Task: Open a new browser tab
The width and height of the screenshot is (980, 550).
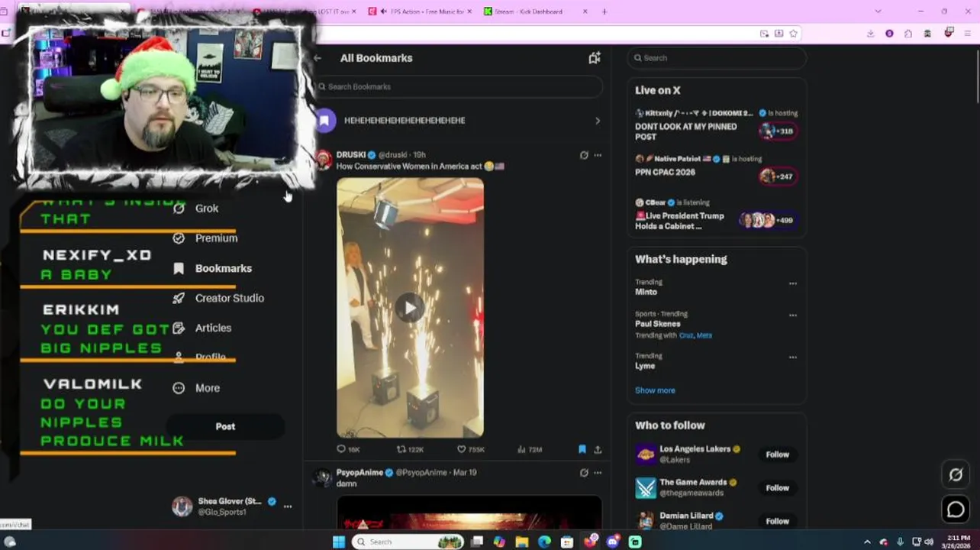Action: [604, 11]
